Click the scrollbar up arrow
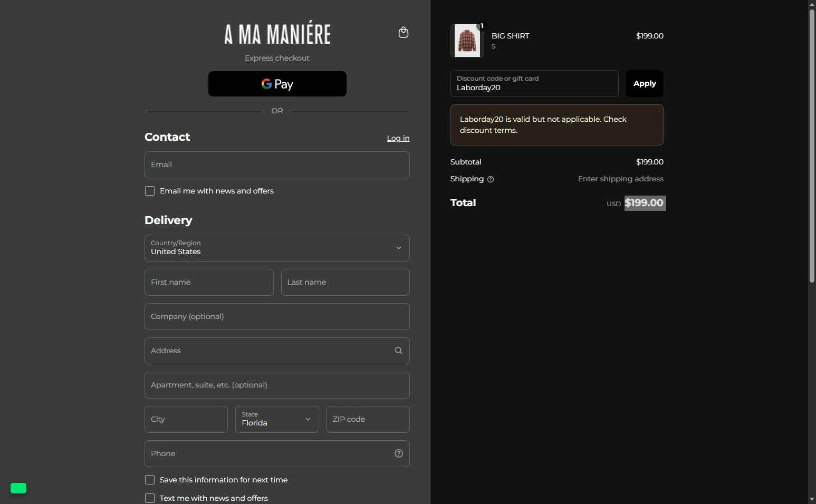Image resolution: width=816 pixels, height=504 pixels. pos(812,4)
